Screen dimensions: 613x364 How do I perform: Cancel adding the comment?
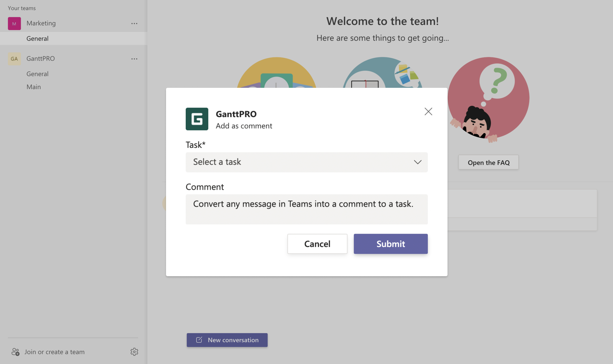[x=317, y=243]
